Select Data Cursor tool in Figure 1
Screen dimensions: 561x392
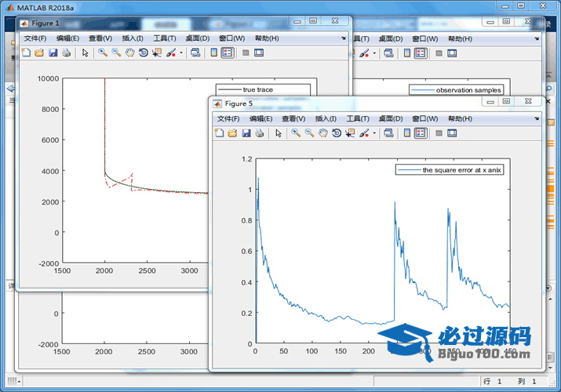[x=157, y=53]
